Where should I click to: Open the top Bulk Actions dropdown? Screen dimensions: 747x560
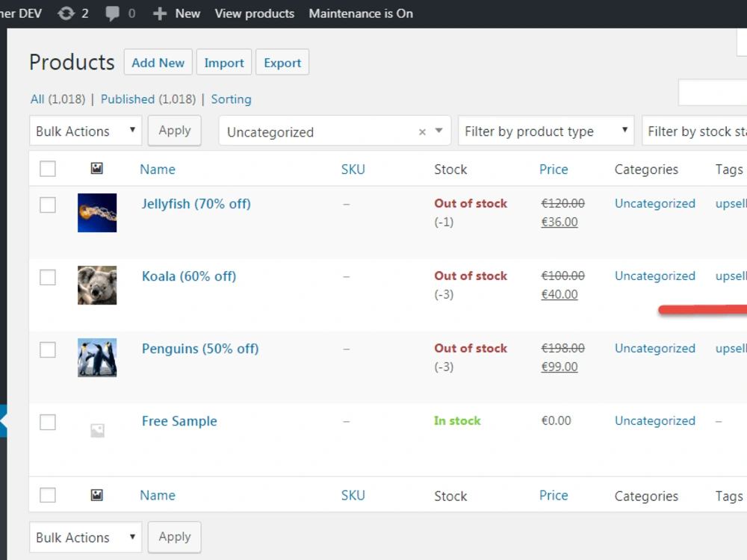(86, 131)
